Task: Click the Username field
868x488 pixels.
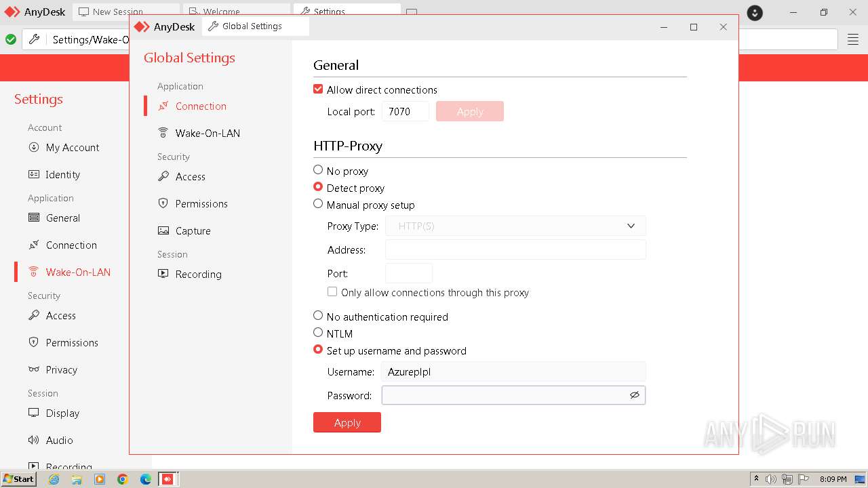Action: pyautogui.click(x=513, y=371)
